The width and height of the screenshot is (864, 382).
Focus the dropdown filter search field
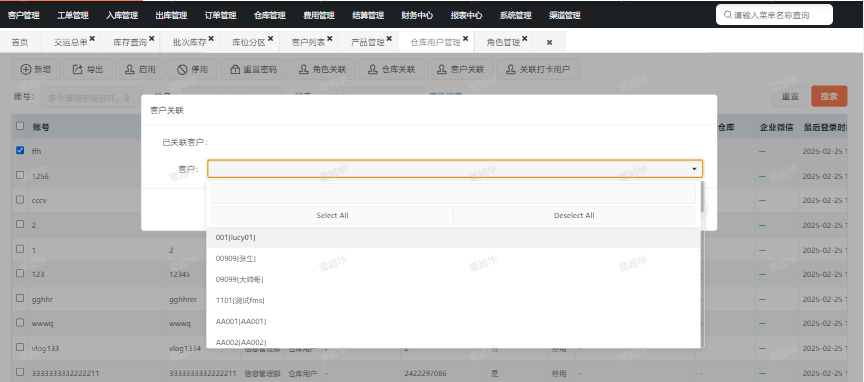coord(453,193)
